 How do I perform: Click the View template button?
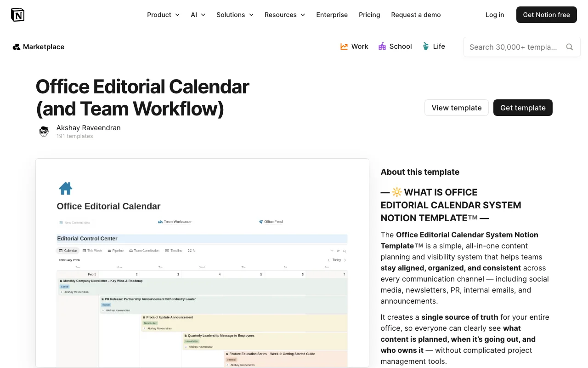pyautogui.click(x=457, y=108)
